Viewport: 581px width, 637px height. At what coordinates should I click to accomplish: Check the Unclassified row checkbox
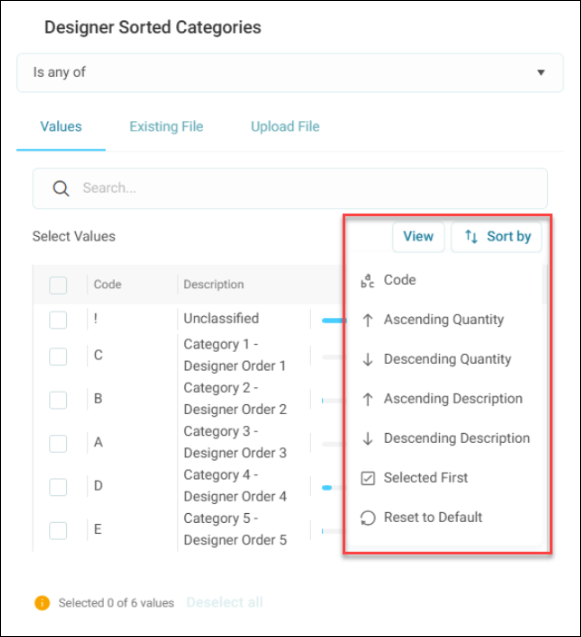click(58, 320)
